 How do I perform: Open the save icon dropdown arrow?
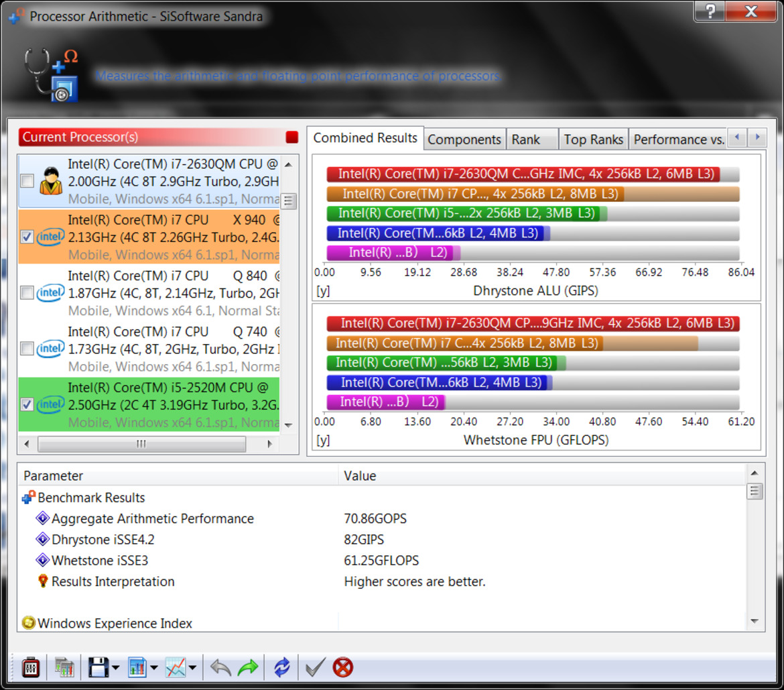[116, 667]
